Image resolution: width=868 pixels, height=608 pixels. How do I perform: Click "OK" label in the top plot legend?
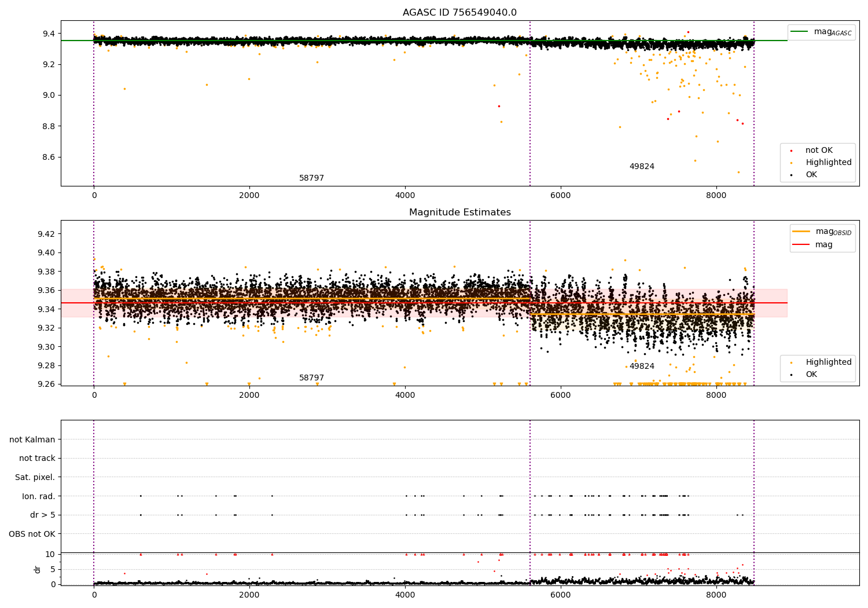pos(811,175)
